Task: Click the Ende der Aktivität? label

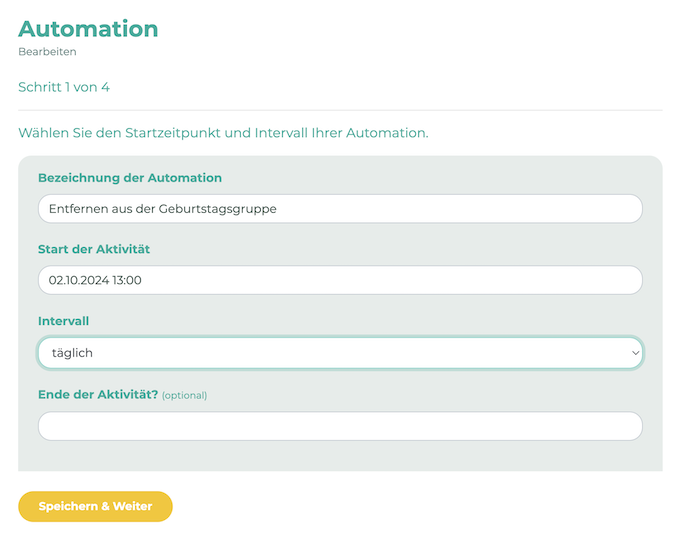Action: (98, 395)
